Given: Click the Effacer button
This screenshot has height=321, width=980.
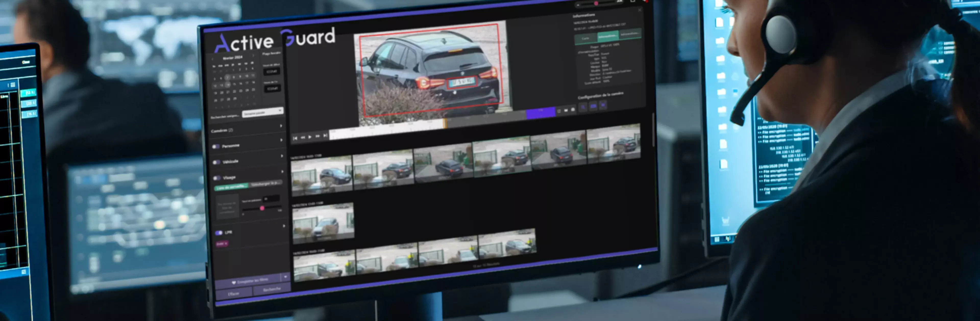Looking at the screenshot, I should pos(234,294).
